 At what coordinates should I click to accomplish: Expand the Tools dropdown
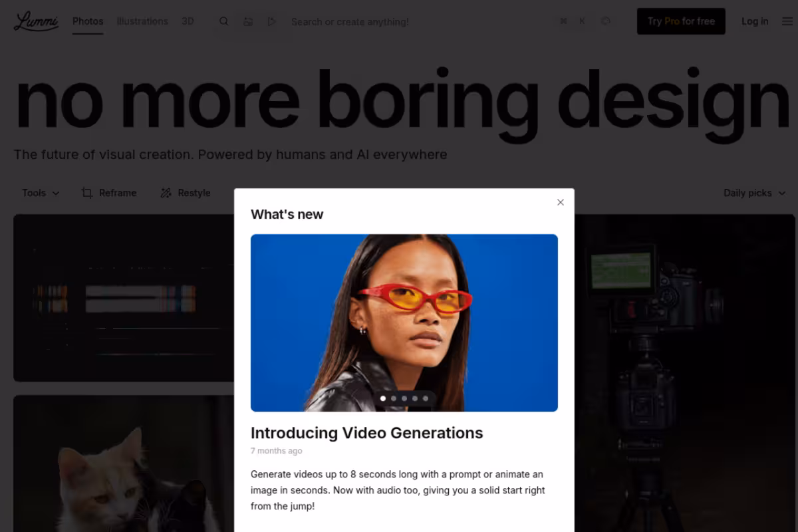point(41,193)
